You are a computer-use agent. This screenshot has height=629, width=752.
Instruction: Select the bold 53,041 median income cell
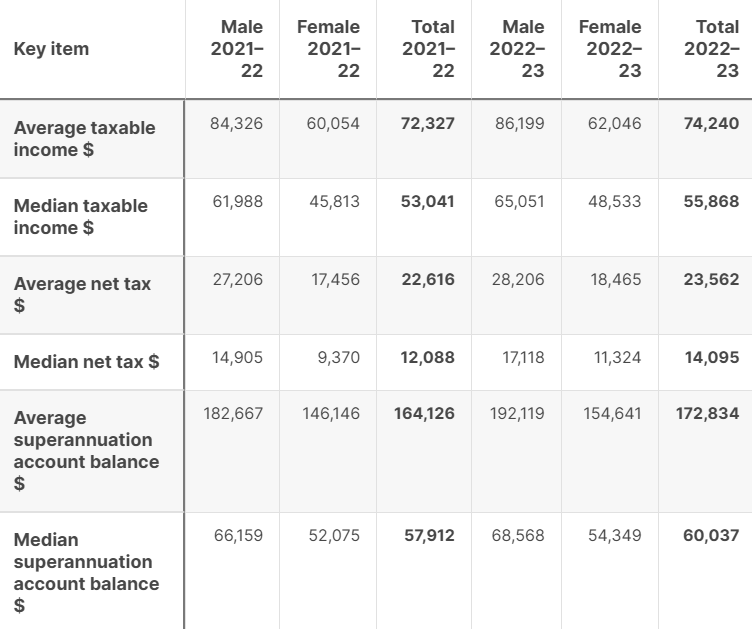point(427,202)
